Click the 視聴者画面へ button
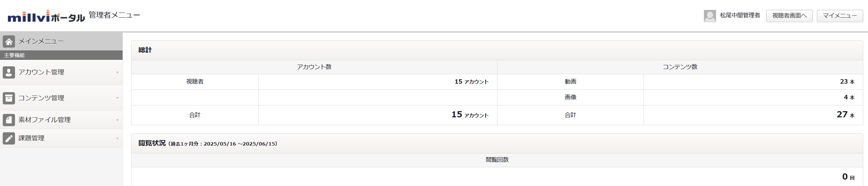Screen dimensions: 868x186 789,16
